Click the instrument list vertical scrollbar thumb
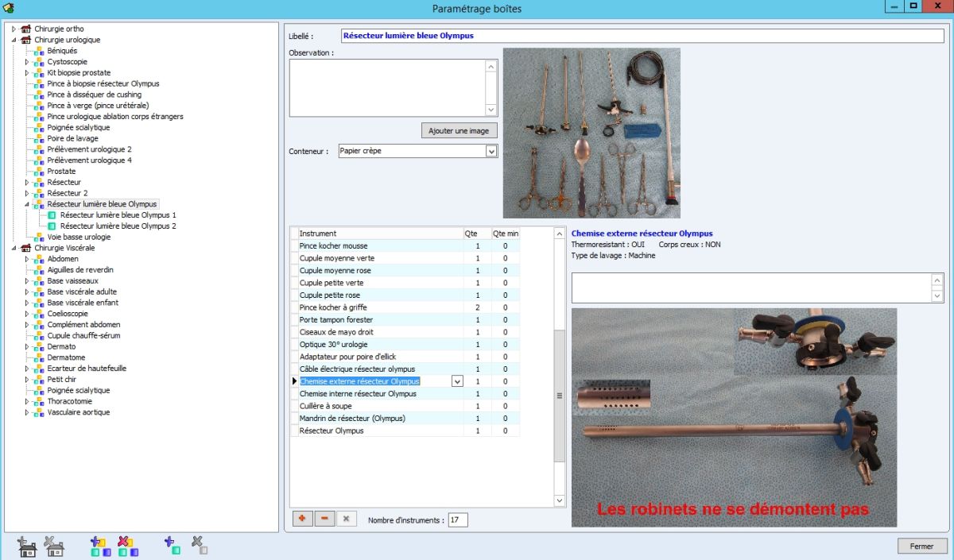 point(559,395)
